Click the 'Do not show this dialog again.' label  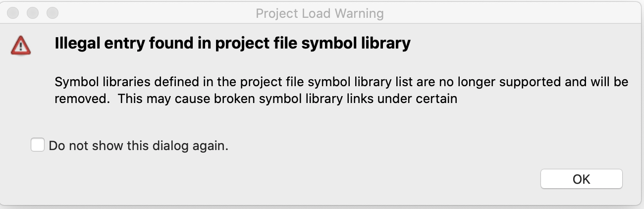(139, 146)
